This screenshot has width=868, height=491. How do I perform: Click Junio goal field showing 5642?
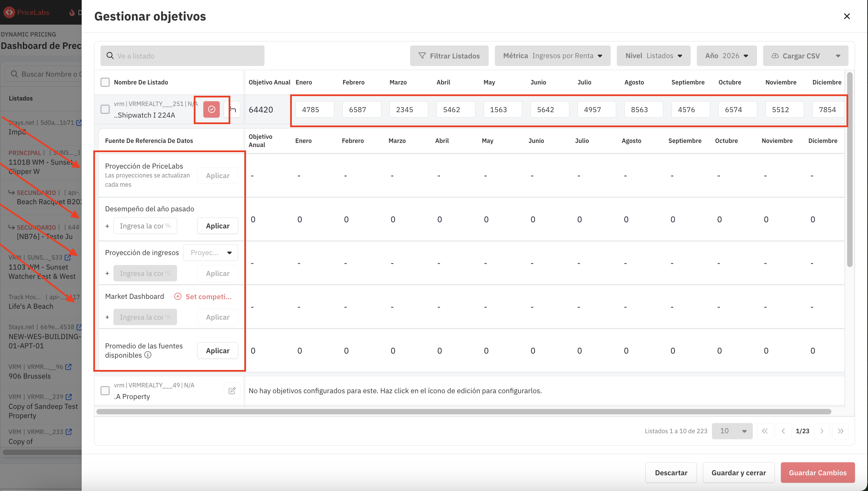click(550, 109)
